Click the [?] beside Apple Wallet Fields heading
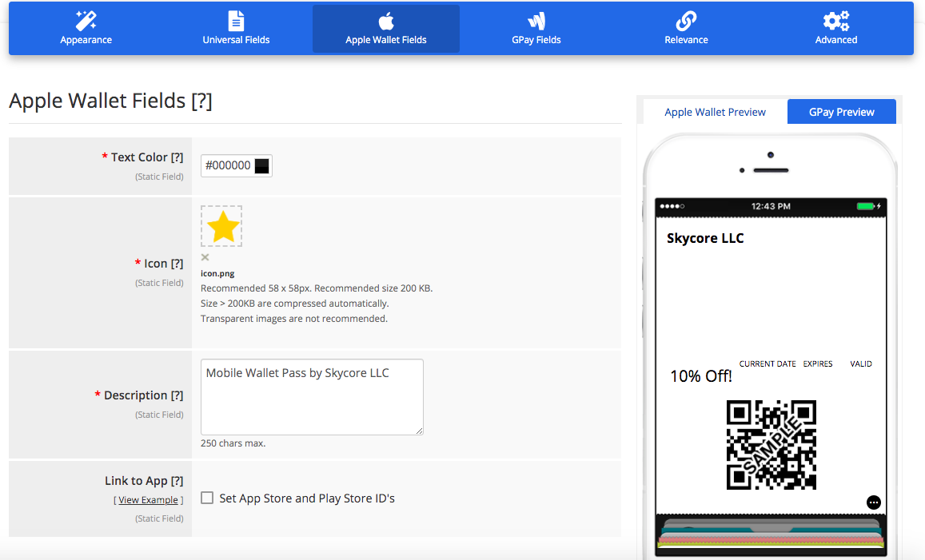Image resolution: width=925 pixels, height=560 pixels. 201,101
